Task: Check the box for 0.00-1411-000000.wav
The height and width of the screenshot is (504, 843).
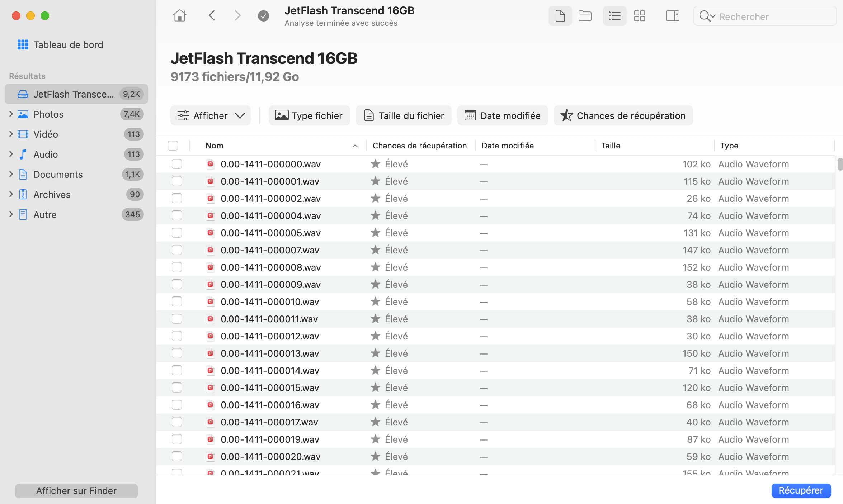Action: (176, 164)
